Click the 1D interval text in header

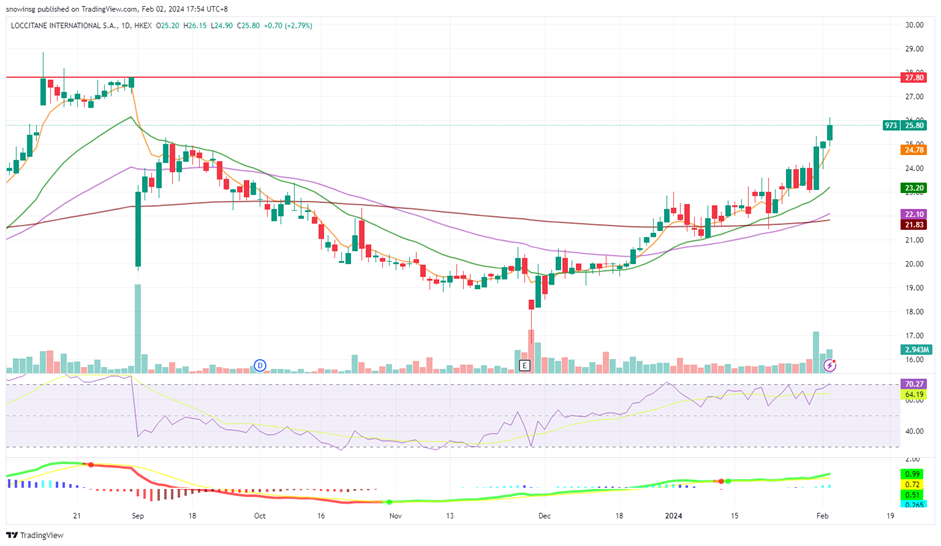pos(125,26)
